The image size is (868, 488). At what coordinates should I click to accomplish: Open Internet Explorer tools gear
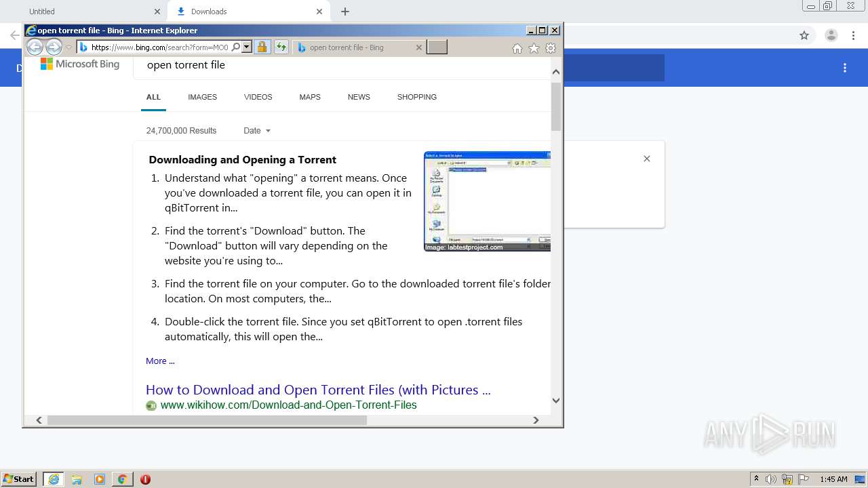551,48
